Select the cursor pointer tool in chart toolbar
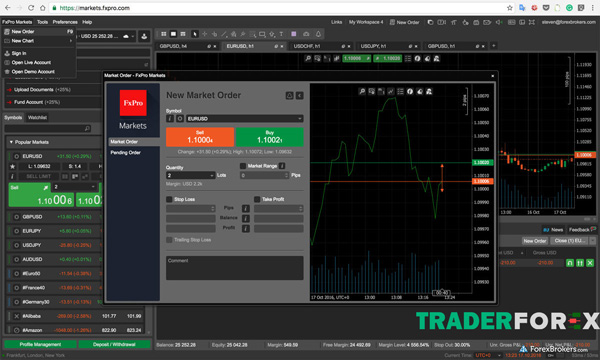The width and height of the screenshot is (600, 360). [x=194, y=34]
